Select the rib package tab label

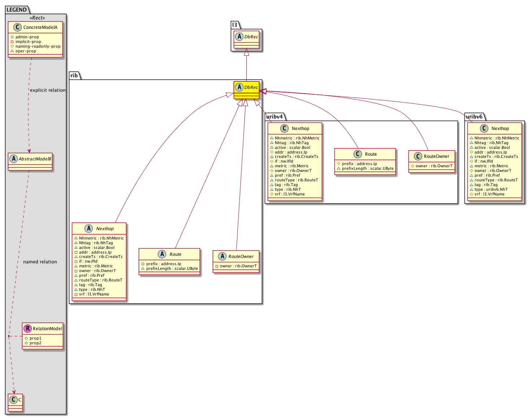point(74,76)
